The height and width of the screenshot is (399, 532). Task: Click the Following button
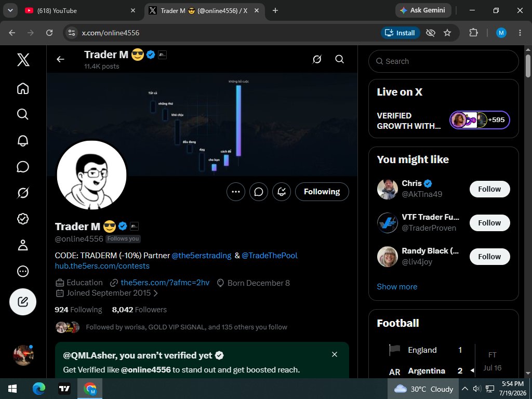coord(322,192)
